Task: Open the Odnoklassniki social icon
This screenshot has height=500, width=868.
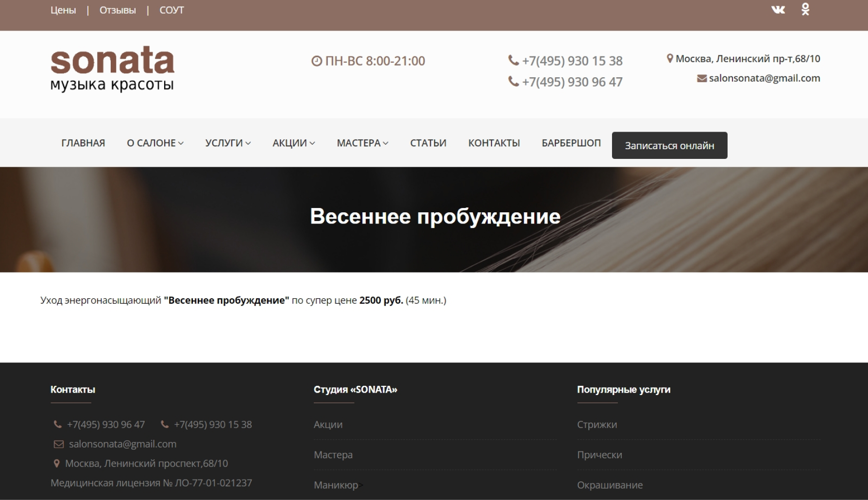Action: point(805,9)
